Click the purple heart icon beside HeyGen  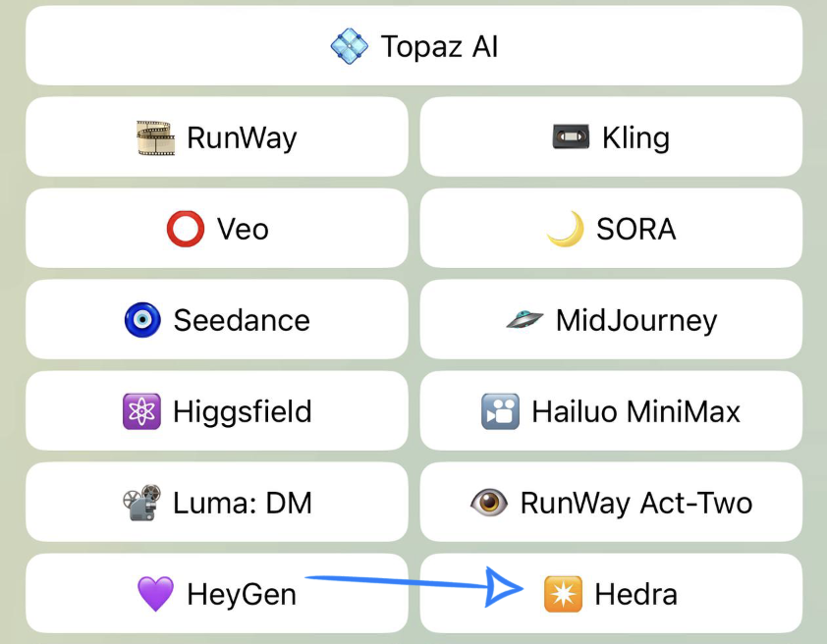point(155,594)
